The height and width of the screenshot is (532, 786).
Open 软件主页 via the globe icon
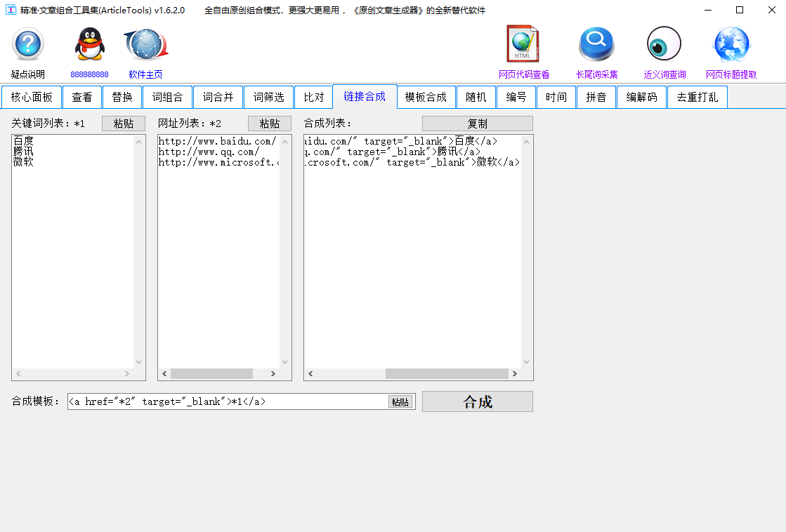pyautogui.click(x=144, y=44)
